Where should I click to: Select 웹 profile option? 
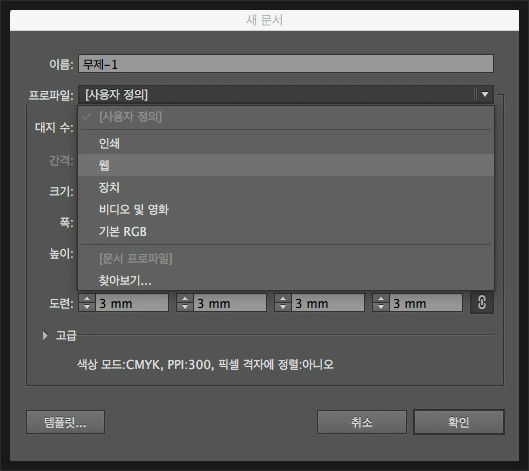pos(286,165)
